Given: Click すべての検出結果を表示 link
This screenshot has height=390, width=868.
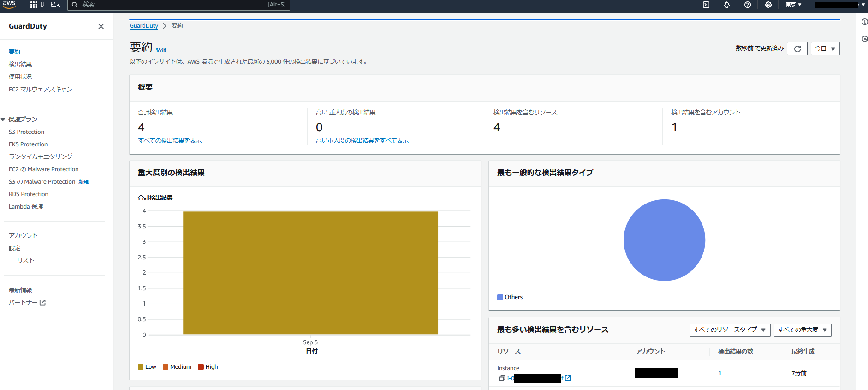Looking at the screenshot, I should [170, 140].
